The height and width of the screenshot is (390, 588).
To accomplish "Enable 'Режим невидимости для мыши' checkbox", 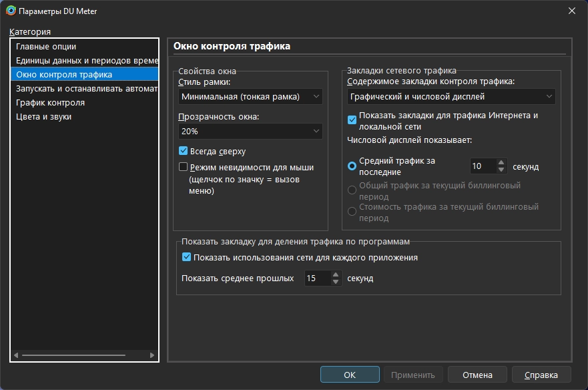I will click(184, 168).
